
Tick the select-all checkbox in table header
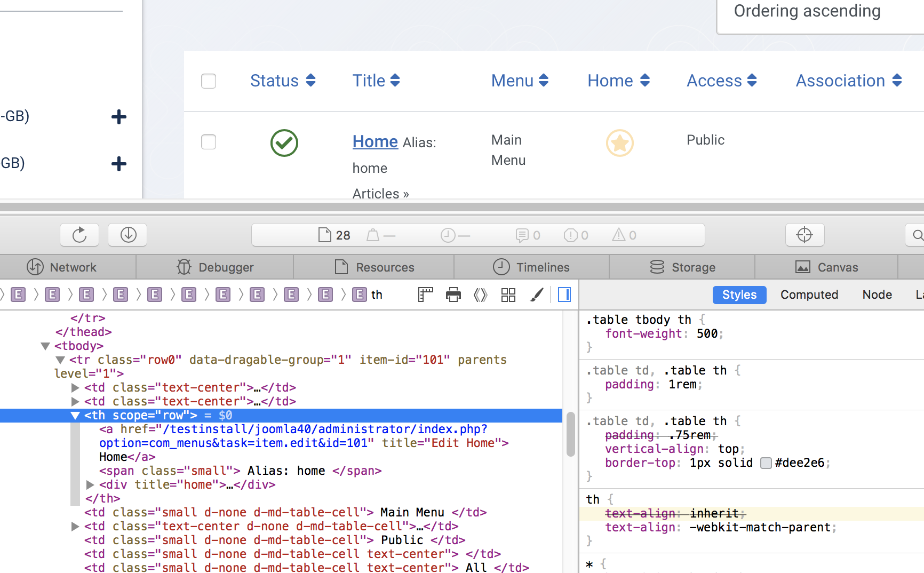pos(209,81)
